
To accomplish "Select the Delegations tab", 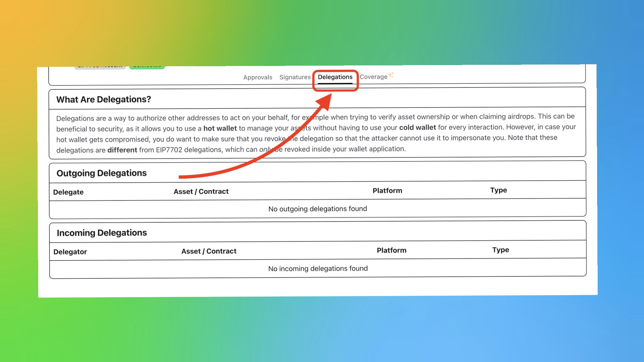I will tap(335, 77).
